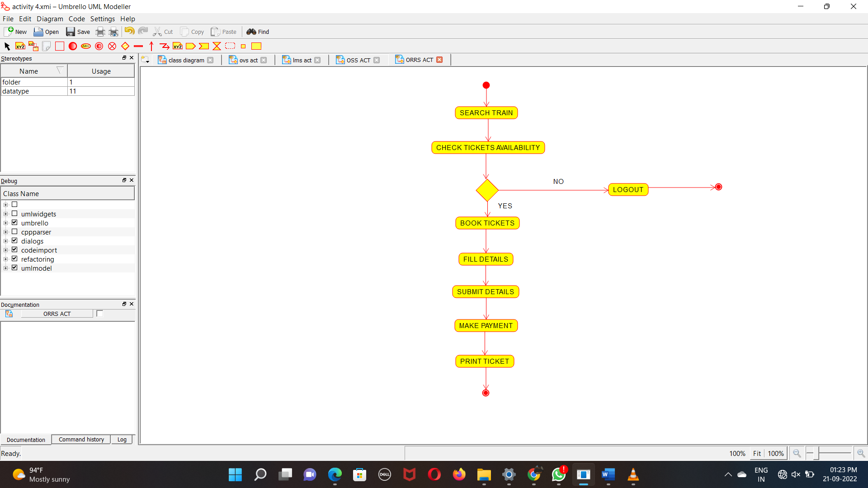Click the zoom slider in status bar
Viewport: 868px width, 488px height.
[x=835, y=453]
